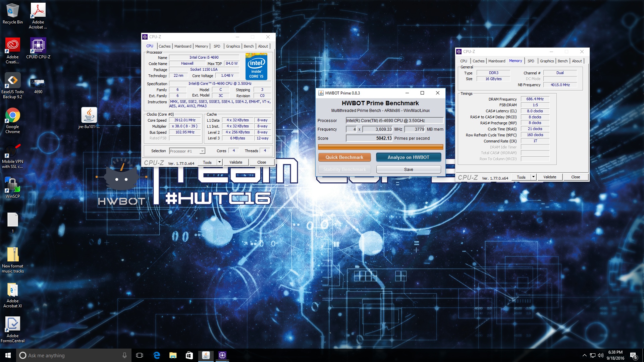The image size is (644, 362).
Task: Open Bench tab in left CPU-Z window
Action: click(249, 46)
